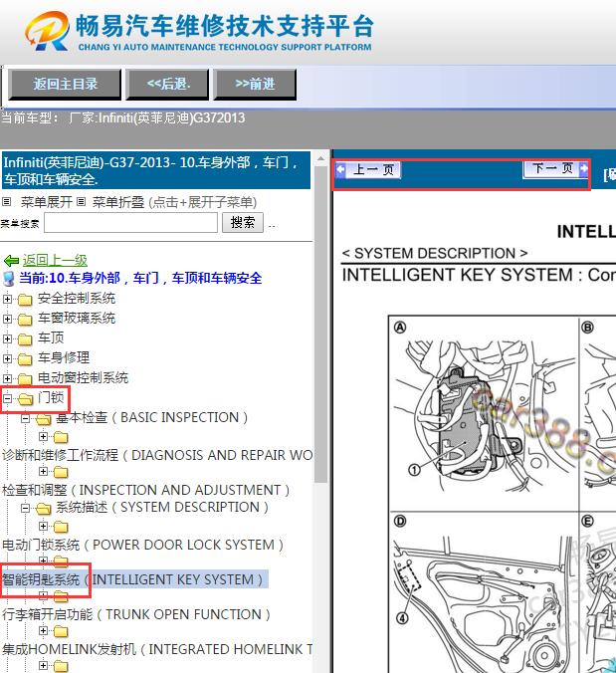Viewport: 616px width, 673px height.
Task: Expand the 车身修理 tree node
Action: coord(7,358)
